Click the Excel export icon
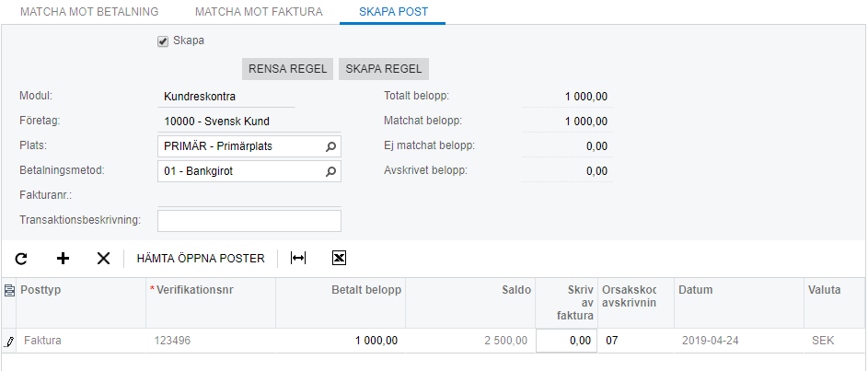Viewport: 868px width, 371px height. 339,259
